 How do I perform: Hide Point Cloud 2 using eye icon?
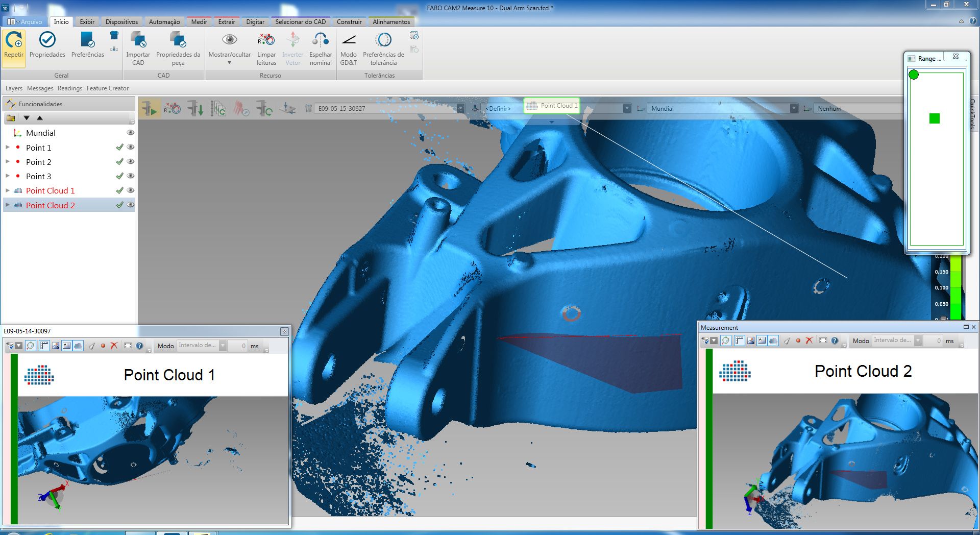click(x=131, y=205)
